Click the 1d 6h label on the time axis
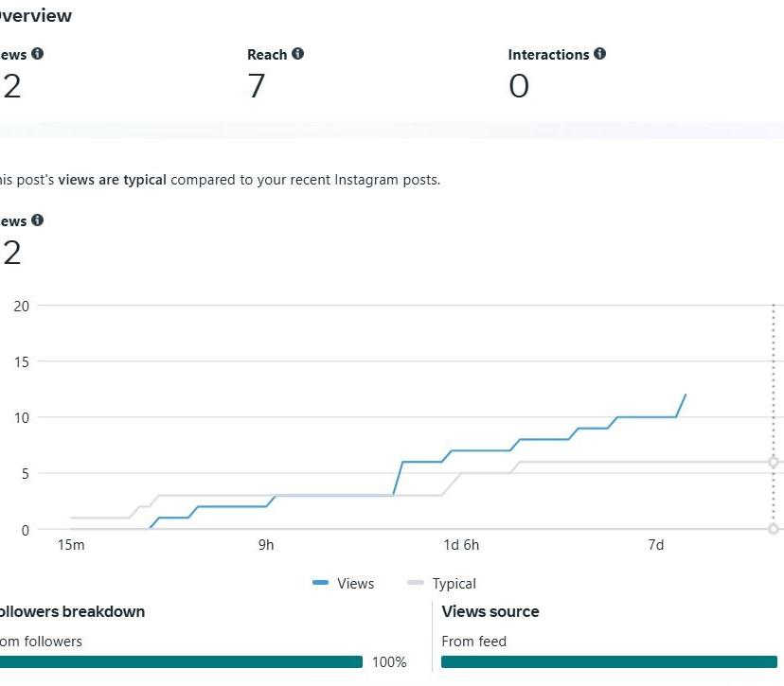Screen dimensions: 784x686 tap(461, 545)
